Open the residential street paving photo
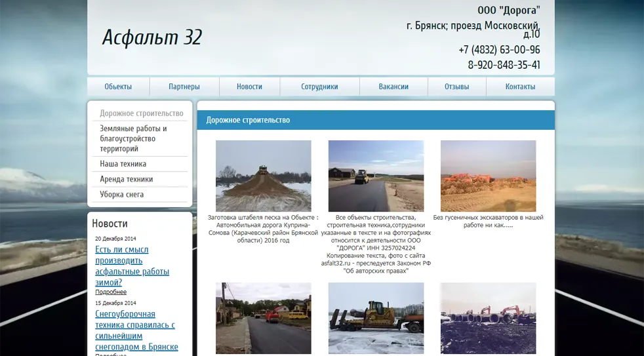644x356 pixels. 263,318
